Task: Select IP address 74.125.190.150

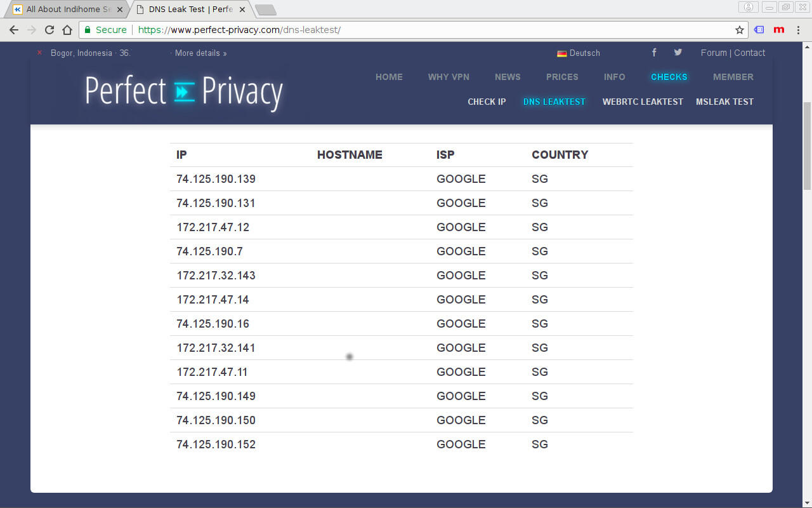Action: pyautogui.click(x=216, y=420)
